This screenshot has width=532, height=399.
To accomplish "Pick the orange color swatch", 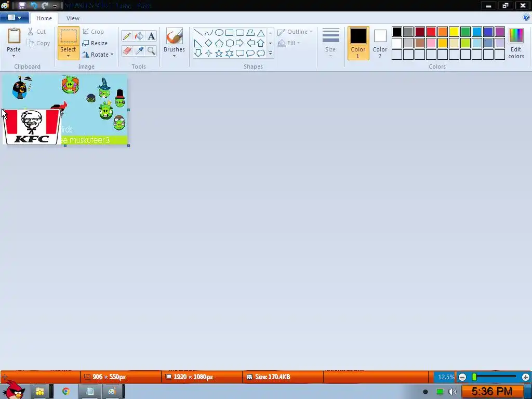I will point(443,32).
